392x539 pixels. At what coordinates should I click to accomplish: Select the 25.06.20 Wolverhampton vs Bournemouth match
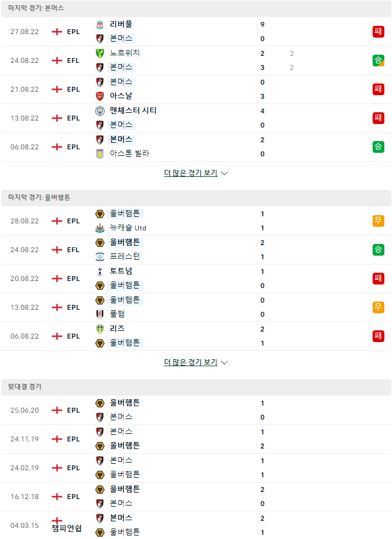196,410
